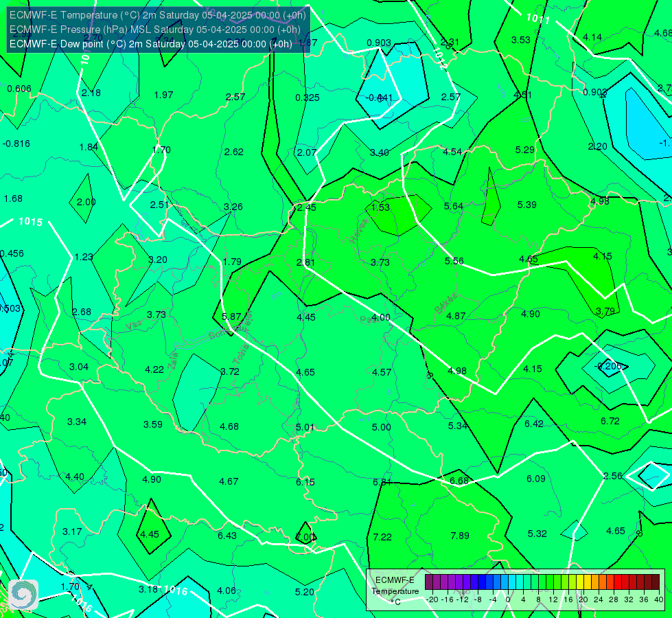
Task: Click the dew point value 6.72
Action: 610,421
